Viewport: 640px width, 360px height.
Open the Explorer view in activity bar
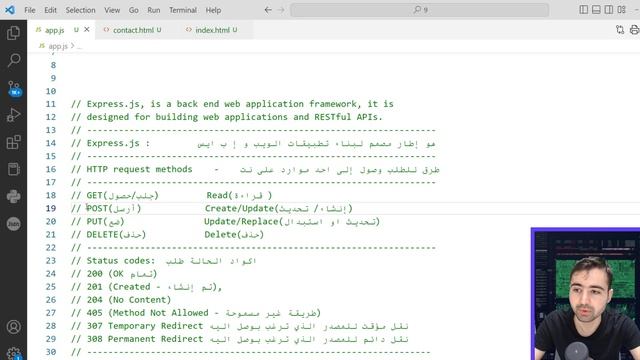point(13,33)
